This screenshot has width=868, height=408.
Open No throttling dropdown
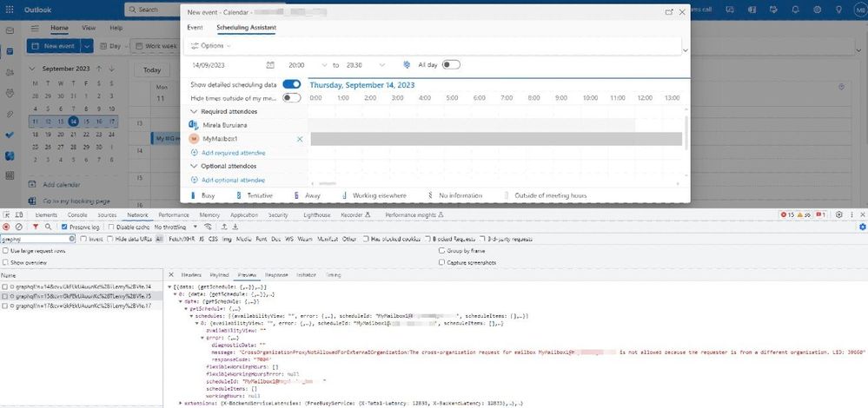[x=176, y=227]
